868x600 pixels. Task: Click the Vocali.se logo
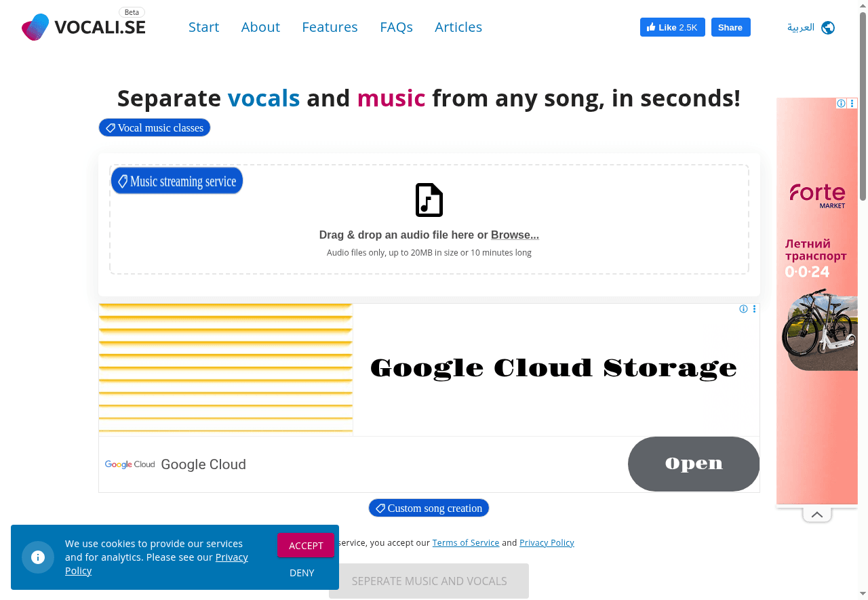[x=83, y=27]
